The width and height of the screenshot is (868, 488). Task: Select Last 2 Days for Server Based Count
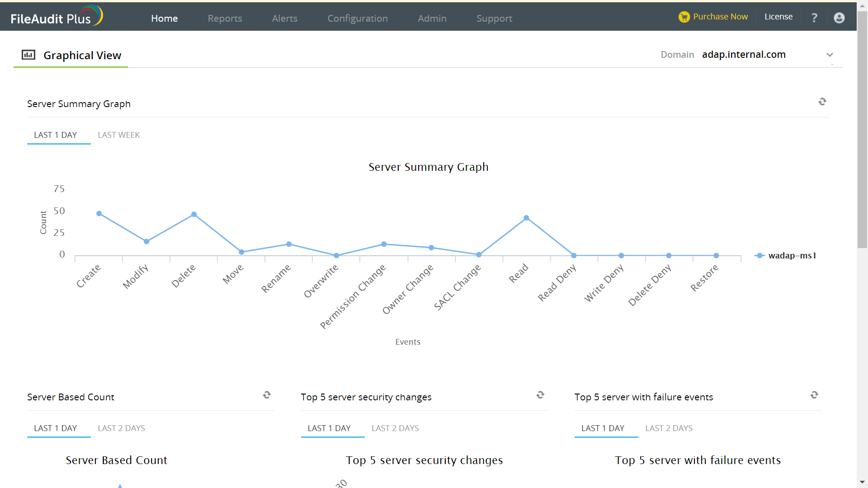pyautogui.click(x=121, y=428)
